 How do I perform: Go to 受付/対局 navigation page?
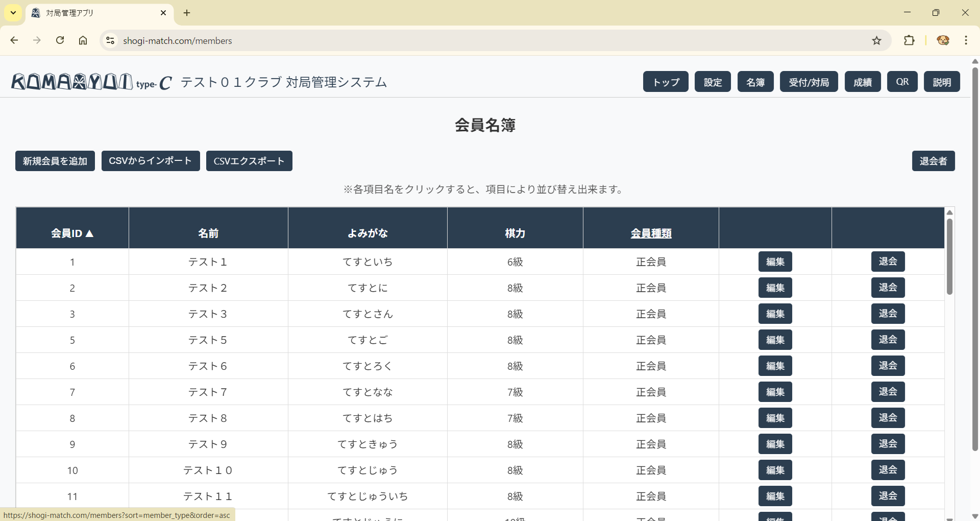pyautogui.click(x=808, y=82)
